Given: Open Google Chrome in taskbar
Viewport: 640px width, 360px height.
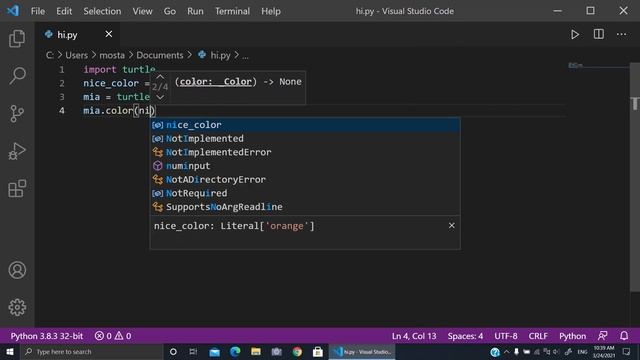Looking at the screenshot, I should point(297,352).
